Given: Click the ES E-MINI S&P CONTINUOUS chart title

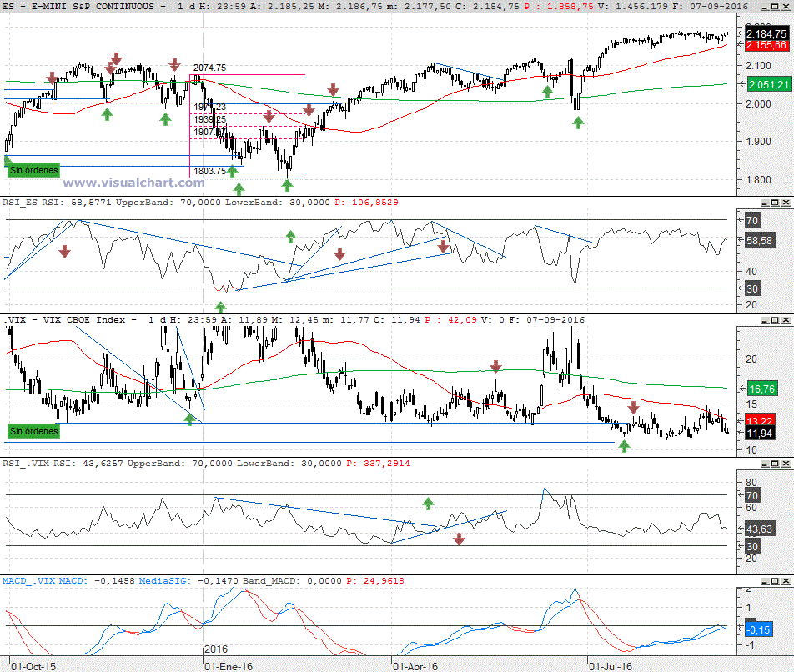Looking at the screenshot, I should click(x=78, y=6).
